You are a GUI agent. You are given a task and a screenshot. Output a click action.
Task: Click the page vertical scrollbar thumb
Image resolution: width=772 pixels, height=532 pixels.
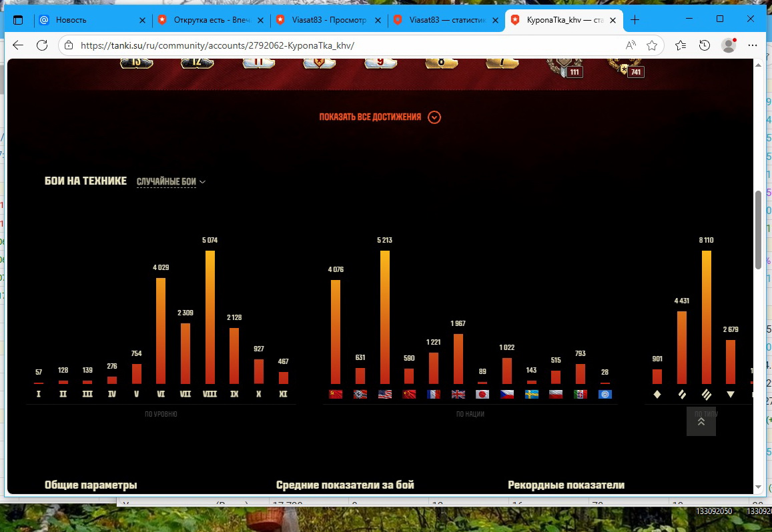point(758,230)
